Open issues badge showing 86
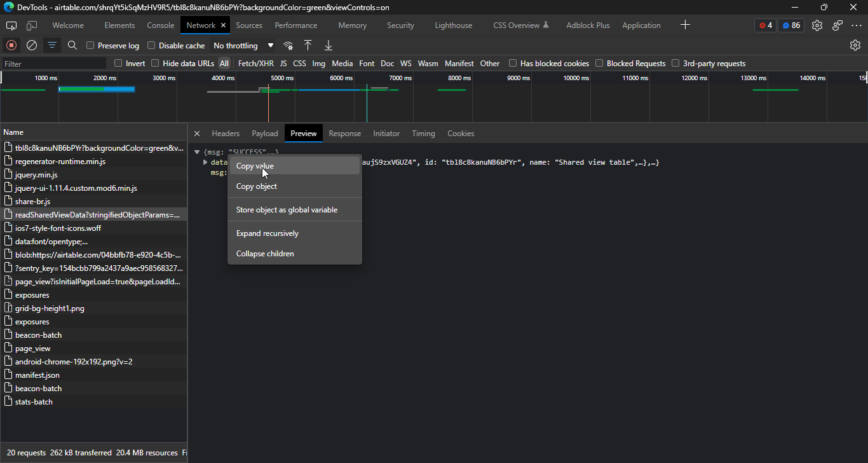The height and width of the screenshot is (463, 868). click(x=791, y=25)
